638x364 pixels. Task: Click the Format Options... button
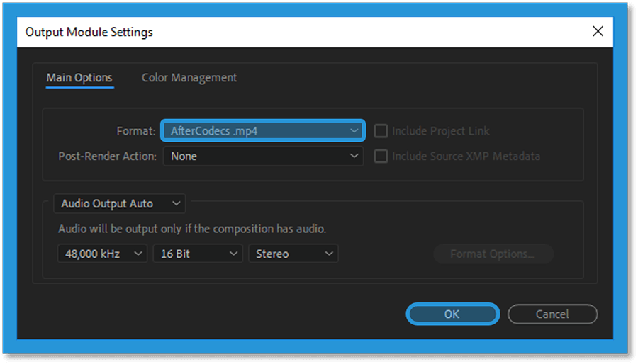click(x=493, y=254)
